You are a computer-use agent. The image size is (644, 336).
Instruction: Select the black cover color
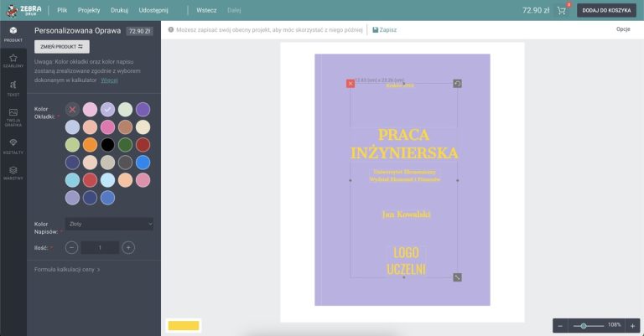click(x=107, y=144)
